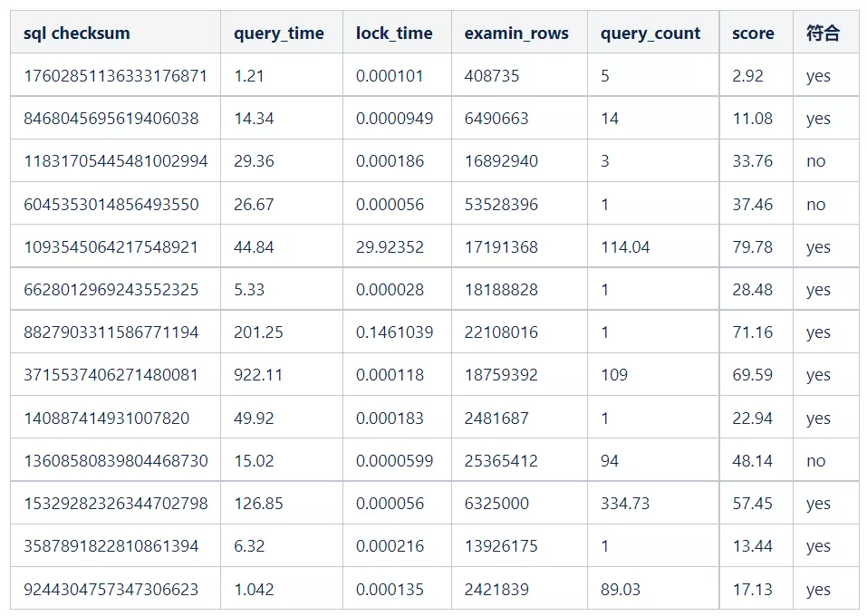This screenshot has width=867, height=616.
Task: Click examin_rows value 408735
Action: [x=492, y=76]
